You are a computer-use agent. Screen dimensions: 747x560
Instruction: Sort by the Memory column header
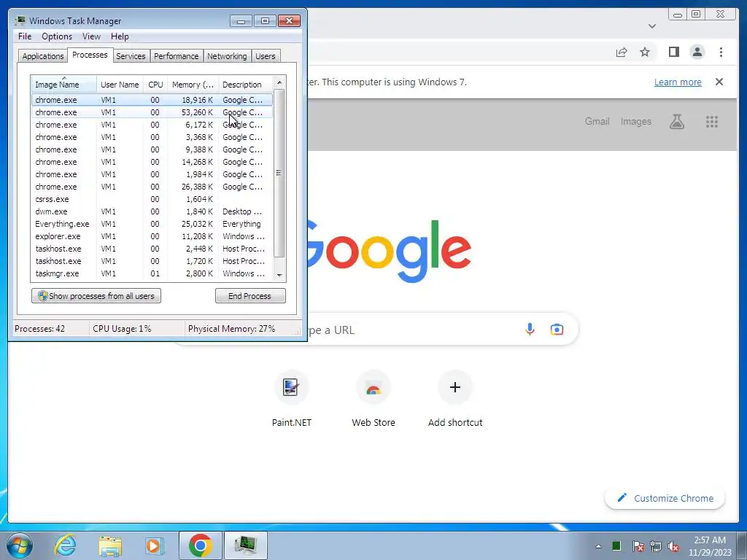click(193, 85)
